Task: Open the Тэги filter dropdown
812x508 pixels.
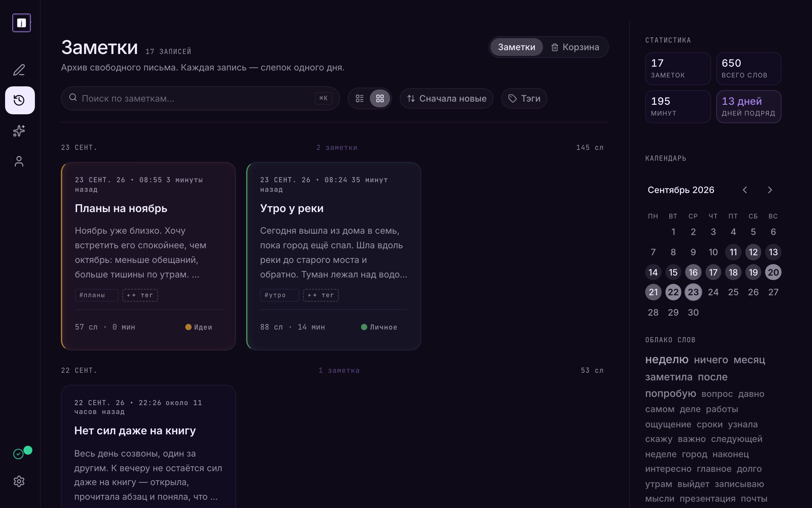Action: (x=524, y=98)
